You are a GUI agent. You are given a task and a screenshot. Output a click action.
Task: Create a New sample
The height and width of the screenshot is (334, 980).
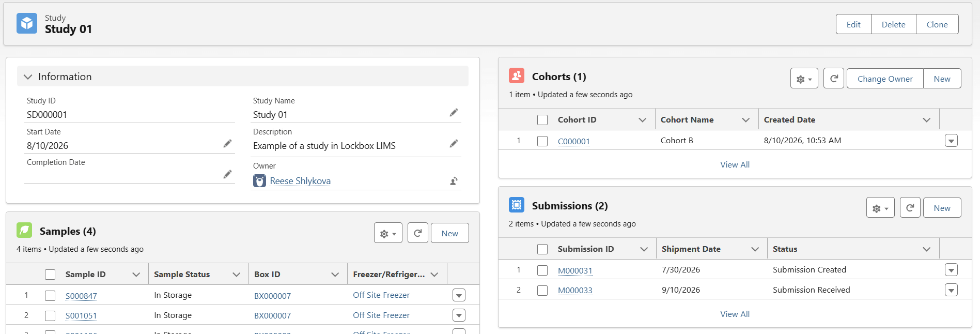[x=449, y=233]
